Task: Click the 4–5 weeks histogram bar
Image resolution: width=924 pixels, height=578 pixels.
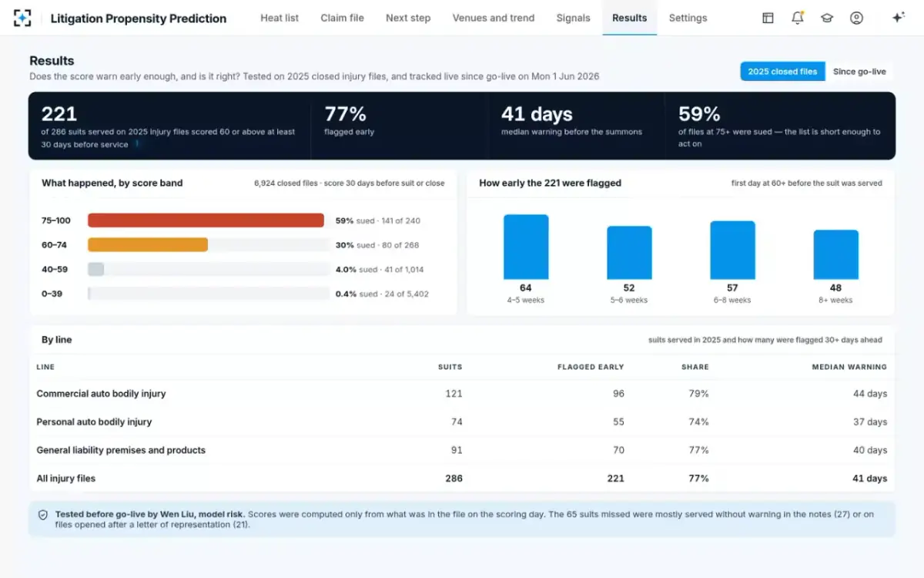Action: [x=526, y=247]
